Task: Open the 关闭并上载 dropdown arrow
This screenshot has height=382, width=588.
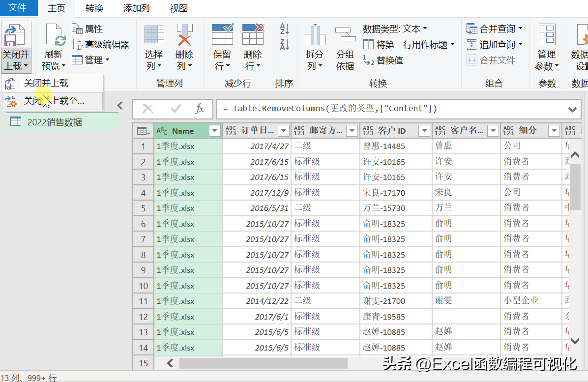Action: point(26,66)
